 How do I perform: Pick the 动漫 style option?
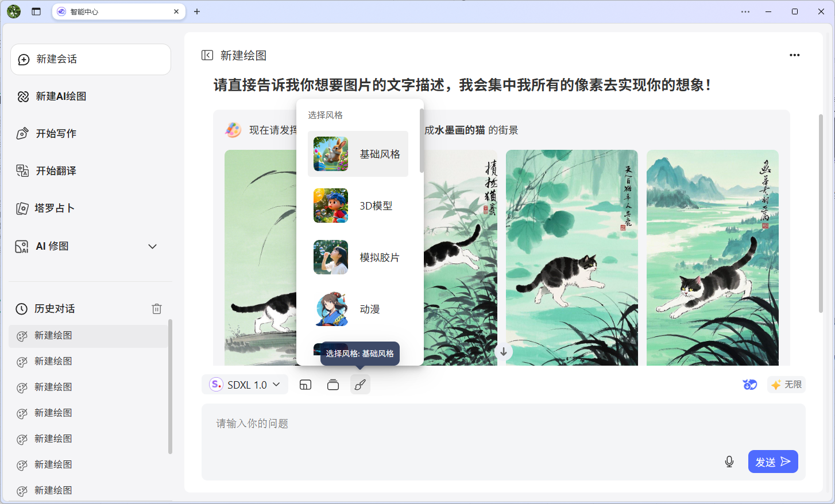[358, 309]
